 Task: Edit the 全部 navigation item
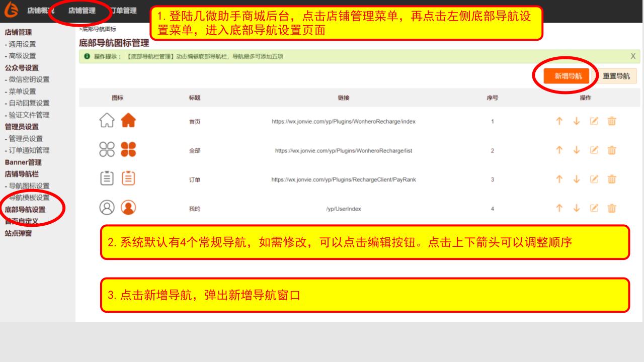[594, 150]
